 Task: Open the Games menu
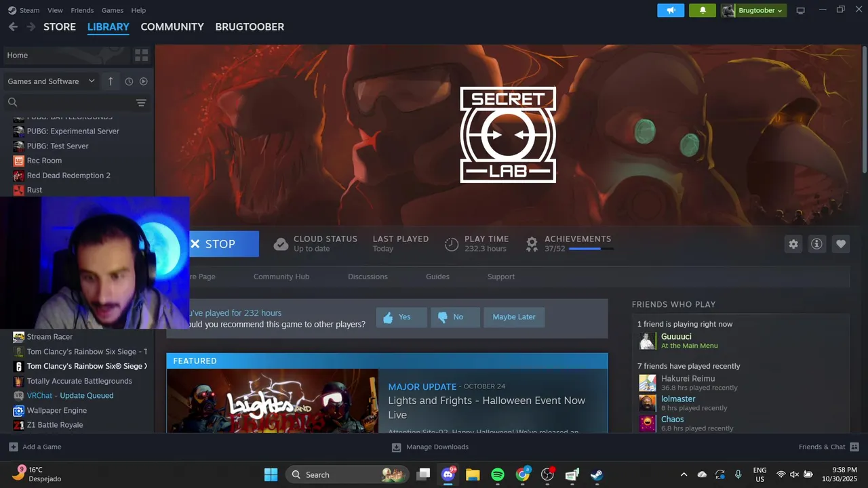[x=112, y=10]
